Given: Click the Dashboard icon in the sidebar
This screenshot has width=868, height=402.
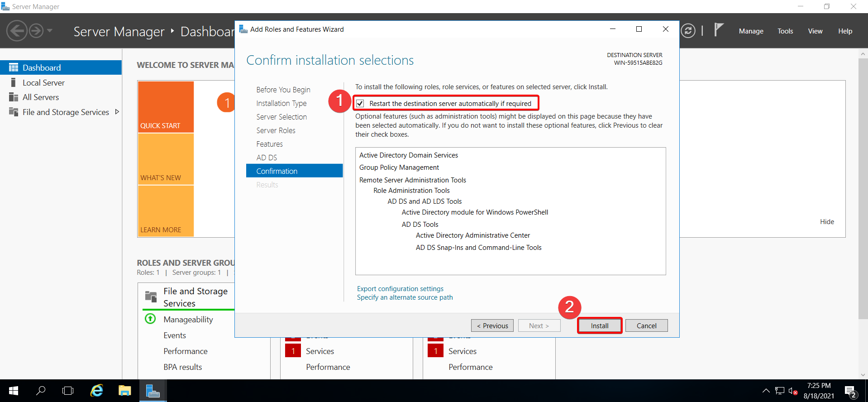Looking at the screenshot, I should tap(14, 67).
